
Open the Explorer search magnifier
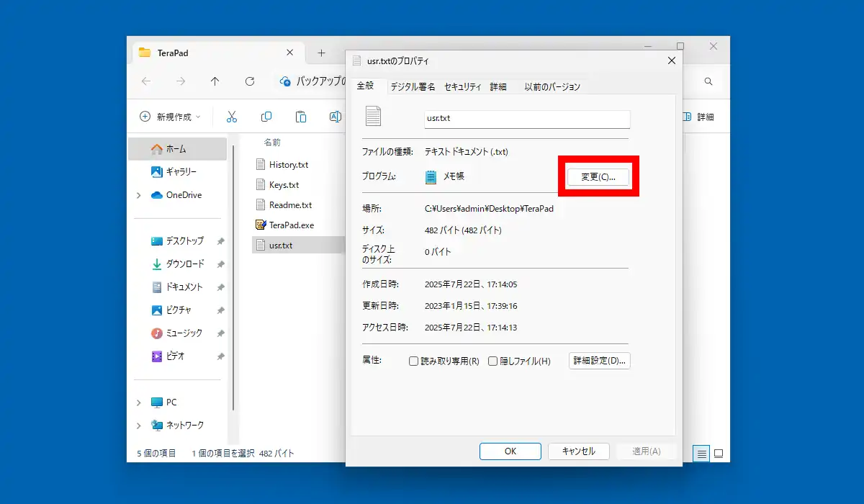(x=708, y=81)
